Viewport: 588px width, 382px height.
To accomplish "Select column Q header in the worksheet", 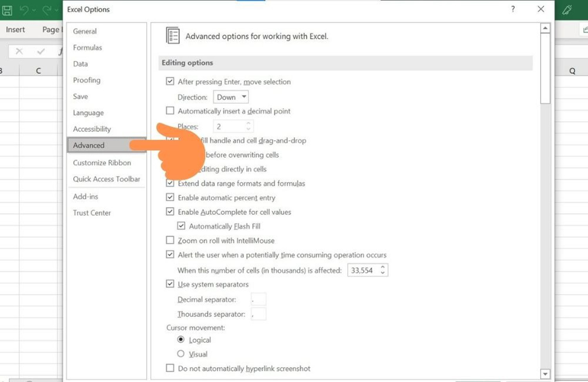I will click(572, 71).
